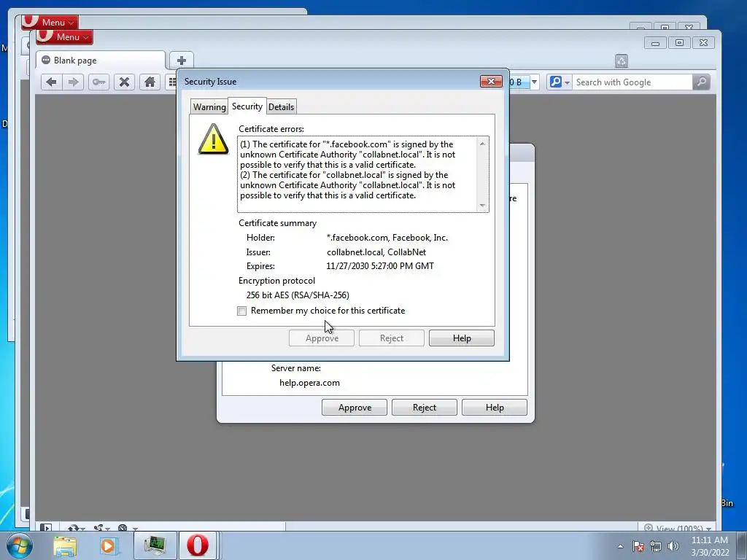
Task: Click Reject in the help.opera.com dialog
Action: (425, 408)
